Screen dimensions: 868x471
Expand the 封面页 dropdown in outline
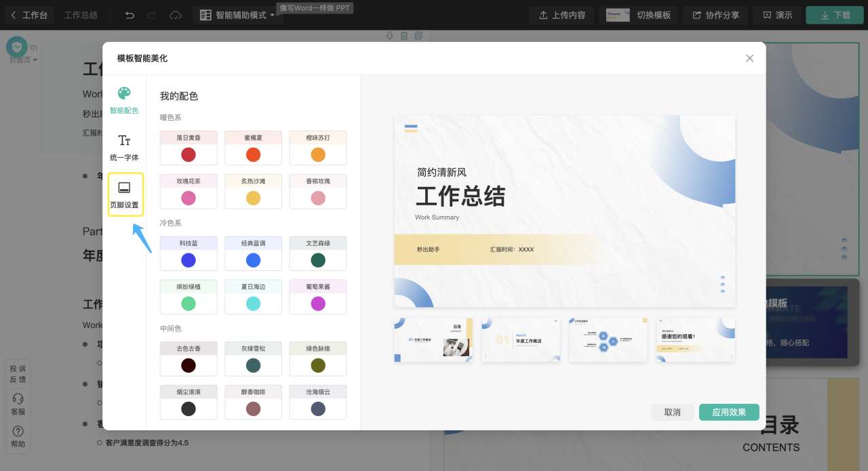click(x=23, y=60)
